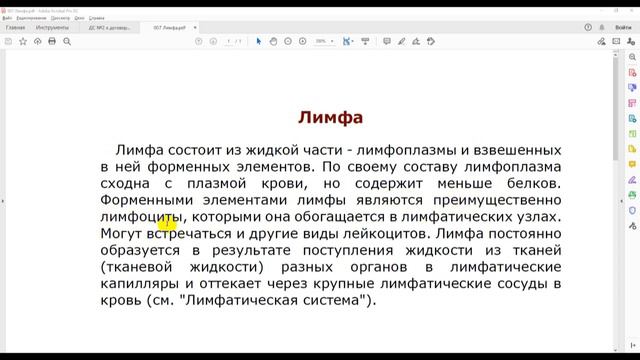The height and width of the screenshot is (360, 640).
Task: Click the Войти sign-in button
Action: click(623, 27)
